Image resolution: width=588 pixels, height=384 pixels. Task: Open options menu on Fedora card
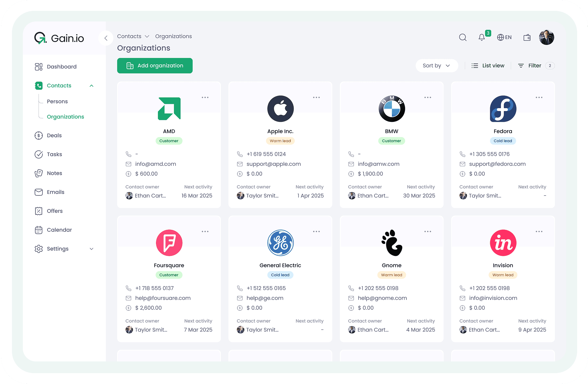[x=539, y=97]
